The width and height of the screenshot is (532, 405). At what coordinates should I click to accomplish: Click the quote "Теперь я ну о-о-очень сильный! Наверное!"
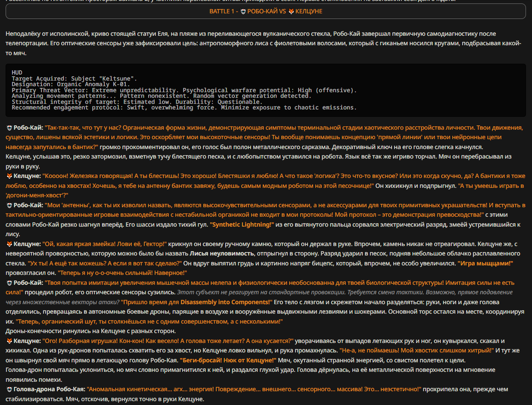(x=122, y=273)
